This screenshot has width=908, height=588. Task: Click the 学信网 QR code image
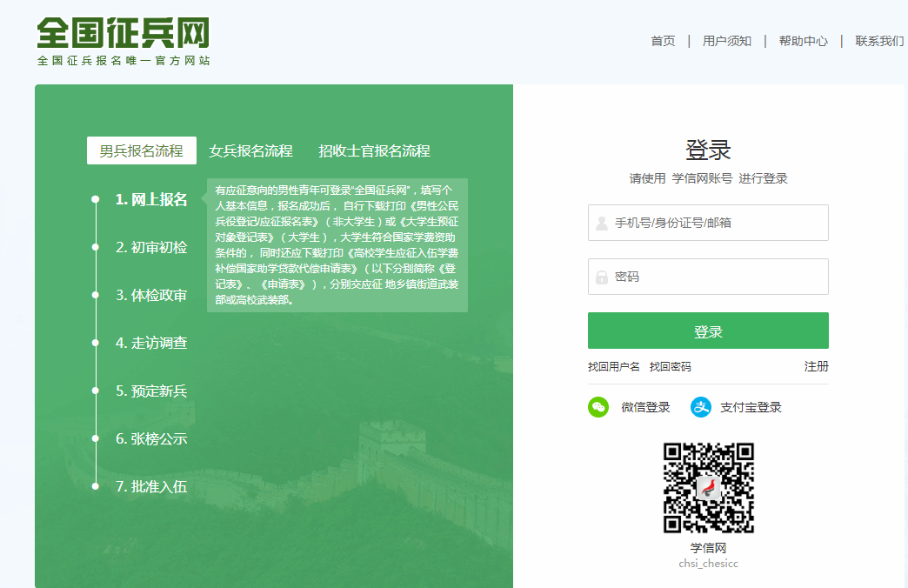[x=708, y=488]
